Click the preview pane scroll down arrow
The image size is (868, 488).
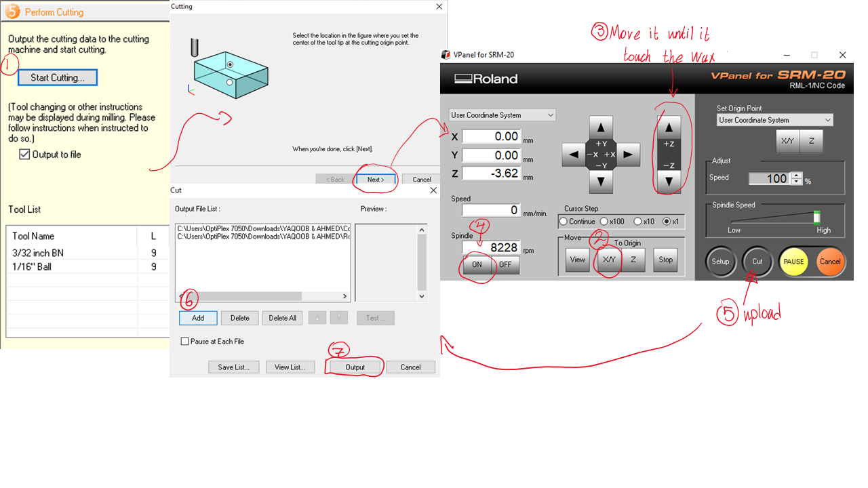tap(422, 296)
